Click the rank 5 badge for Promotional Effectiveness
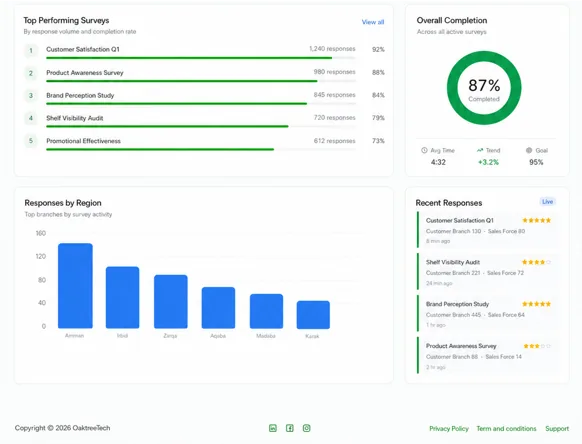The width and height of the screenshot is (582, 444). 31,141
